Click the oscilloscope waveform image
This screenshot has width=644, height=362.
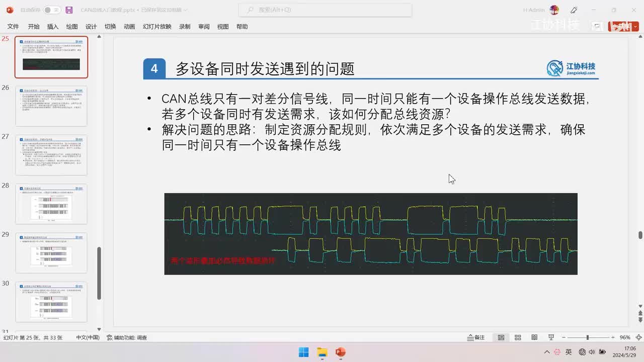coord(371,234)
